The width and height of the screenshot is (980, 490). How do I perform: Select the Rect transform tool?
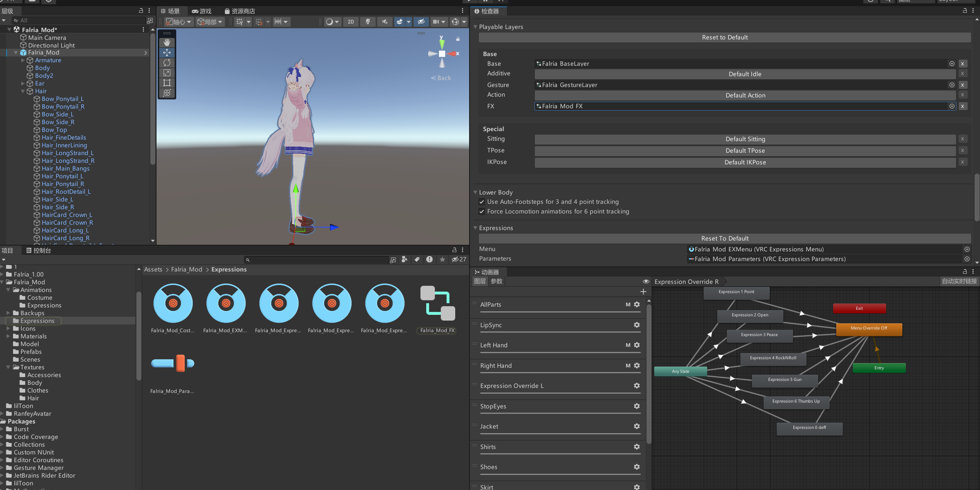[167, 82]
